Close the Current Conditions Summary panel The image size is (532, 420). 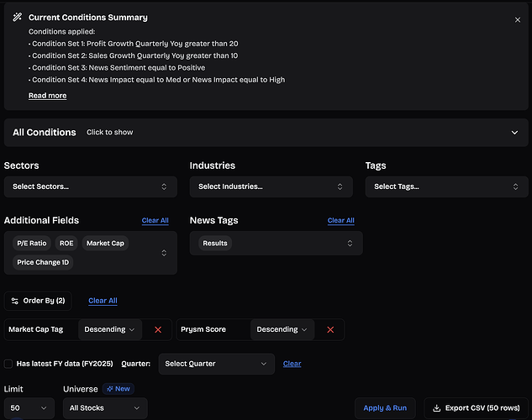(517, 19)
